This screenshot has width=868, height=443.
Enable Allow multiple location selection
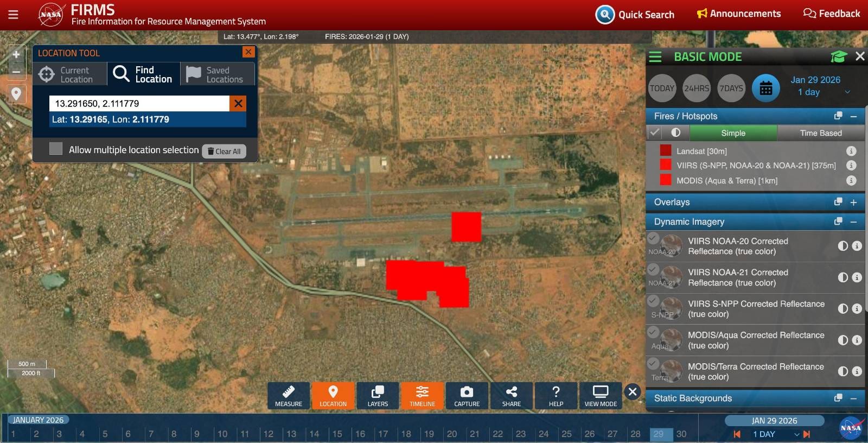(x=56, y=149)
